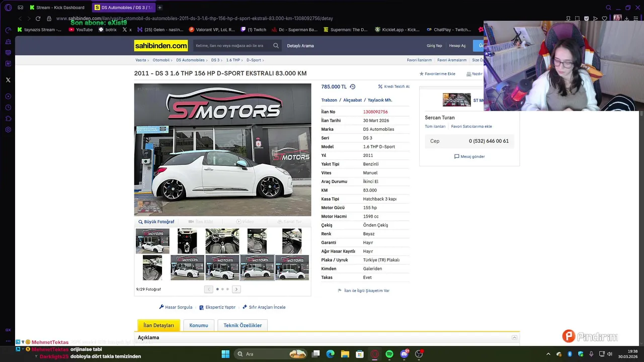The width and height of the screenshot is (644, 362).
Task: Open Microsoft Edge from taskbar
Action: [x=330, y=354]
